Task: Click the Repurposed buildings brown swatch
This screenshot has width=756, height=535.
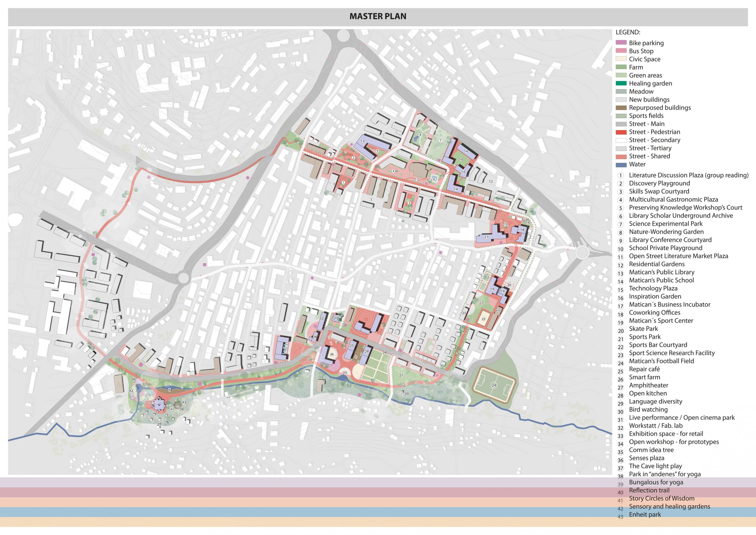Action: click(x=621, y=108)
